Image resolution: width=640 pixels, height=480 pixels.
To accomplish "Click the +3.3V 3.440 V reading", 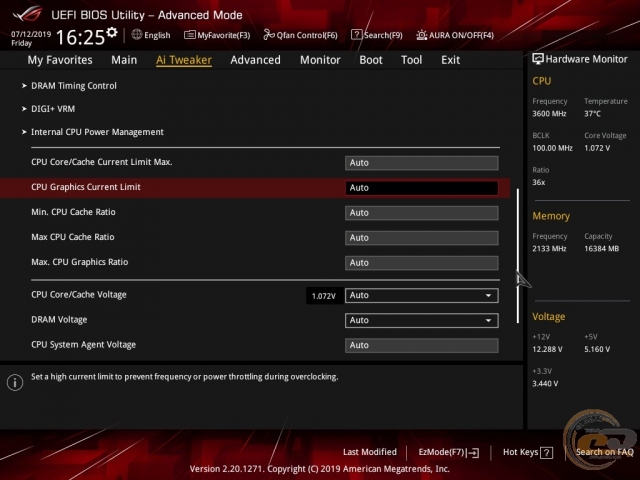I will tap(545, 384).
